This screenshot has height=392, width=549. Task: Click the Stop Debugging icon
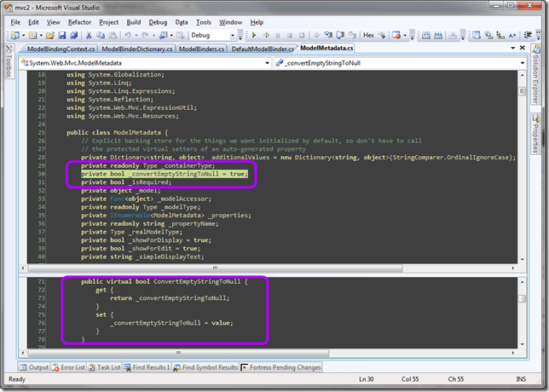[x=290, y=35]
